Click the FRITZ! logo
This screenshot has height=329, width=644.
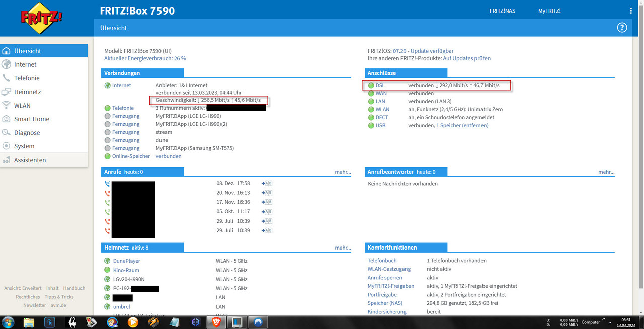click(x=41, y=19)
